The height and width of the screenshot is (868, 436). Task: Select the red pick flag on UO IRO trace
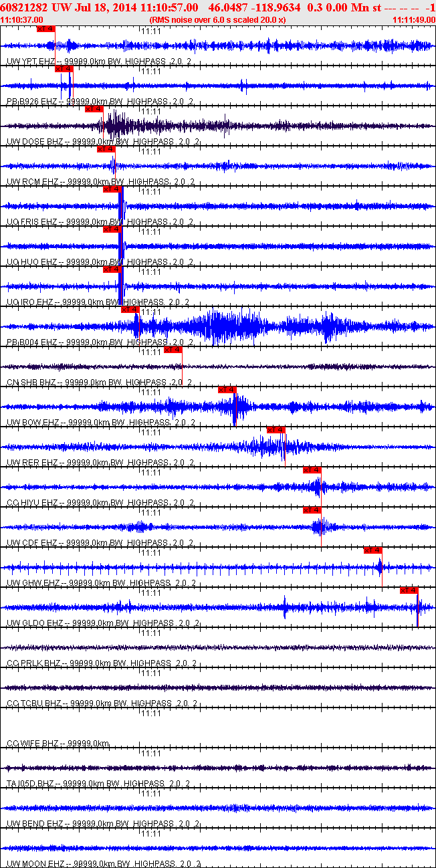click(112, 269)
